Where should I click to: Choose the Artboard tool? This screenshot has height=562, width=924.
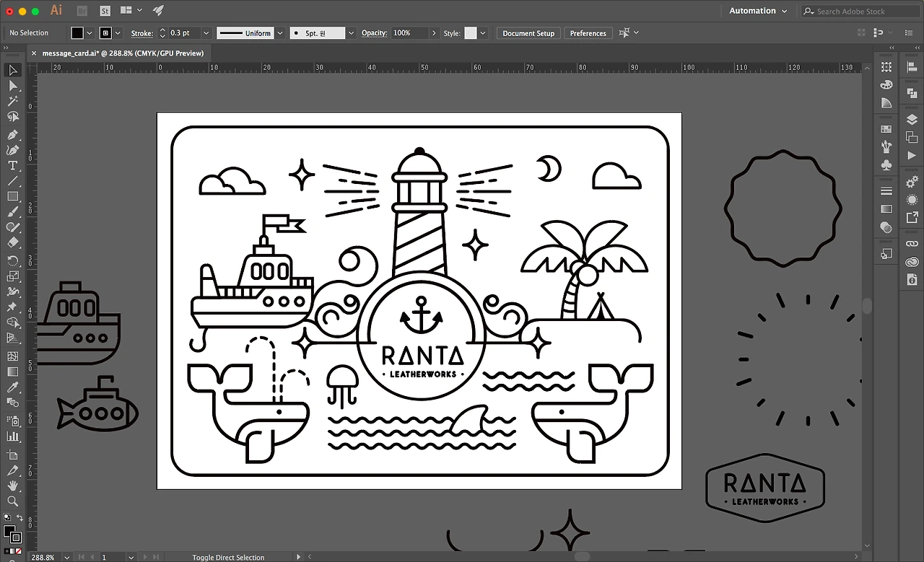12,455
